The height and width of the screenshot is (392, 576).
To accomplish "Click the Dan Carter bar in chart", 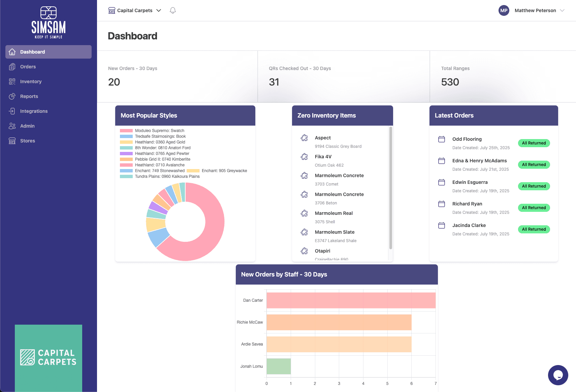I will 351,300.
